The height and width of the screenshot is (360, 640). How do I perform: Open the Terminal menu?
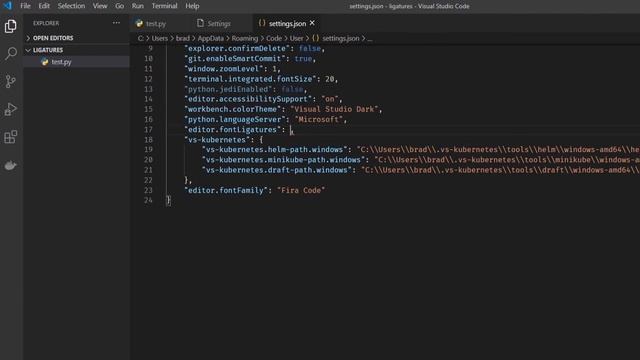click(164, 6)
